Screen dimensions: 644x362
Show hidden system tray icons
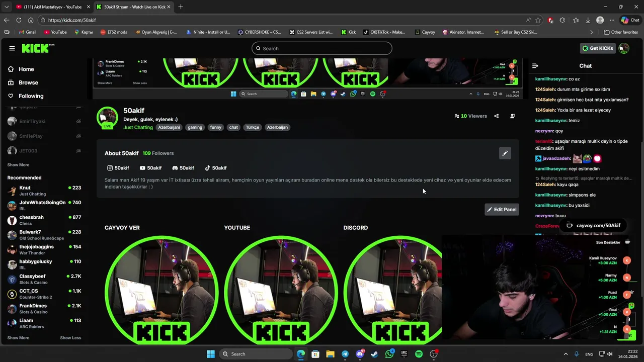pos(566,354)
